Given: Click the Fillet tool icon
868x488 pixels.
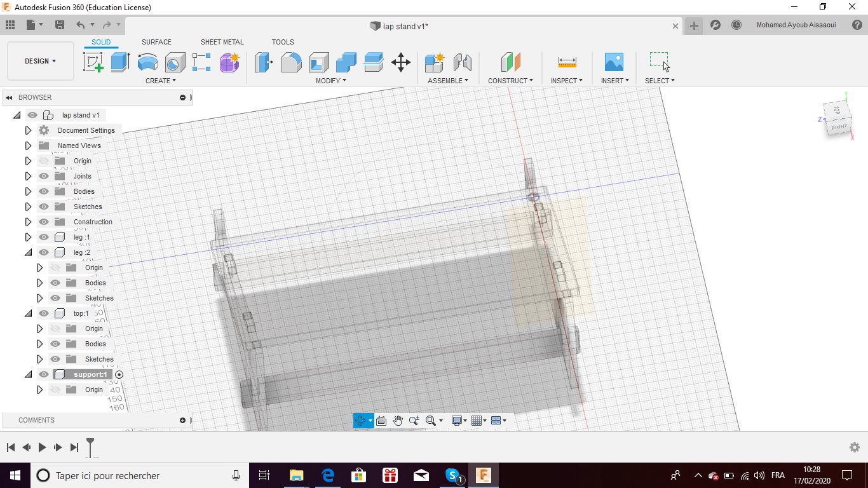Looking at the screenshot, I should pos(291,62).
